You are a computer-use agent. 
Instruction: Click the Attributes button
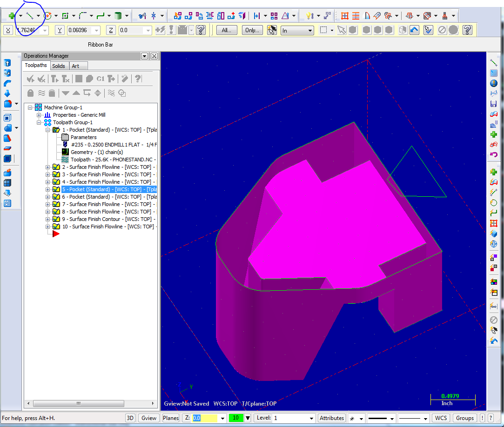tap(332, 418)
